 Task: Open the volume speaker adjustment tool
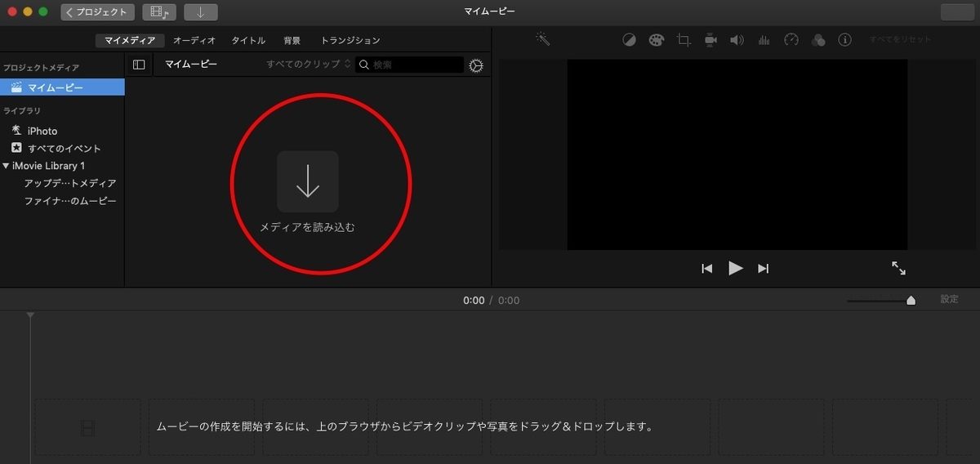(x=737, y=40)
